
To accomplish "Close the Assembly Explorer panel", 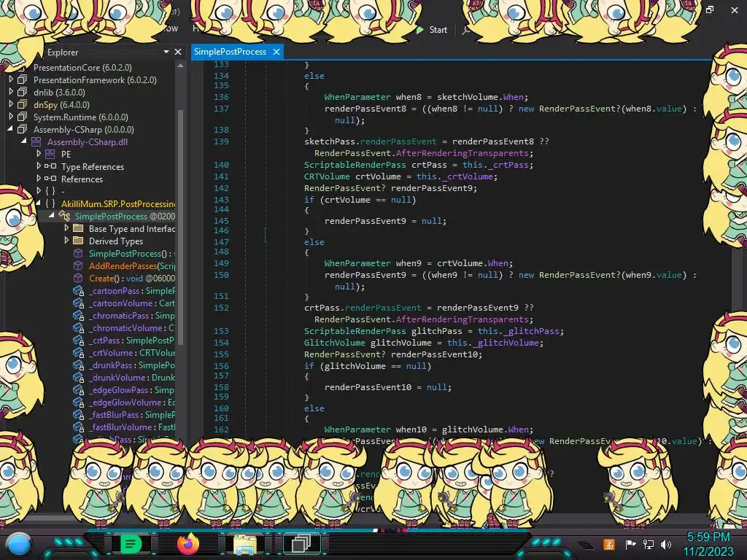I will click(x=178, y=52).
